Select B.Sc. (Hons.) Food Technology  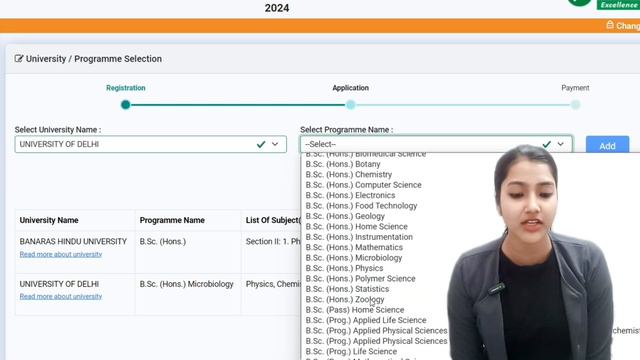361,206
